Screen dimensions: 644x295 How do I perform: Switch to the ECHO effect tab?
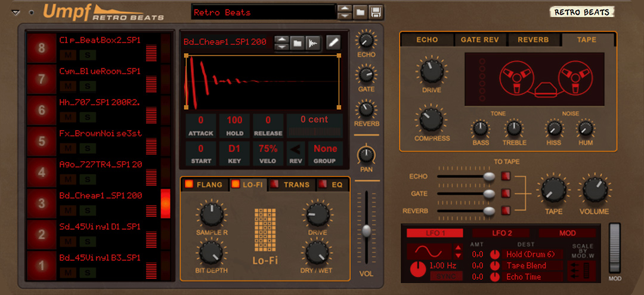(x=427, y=40)
